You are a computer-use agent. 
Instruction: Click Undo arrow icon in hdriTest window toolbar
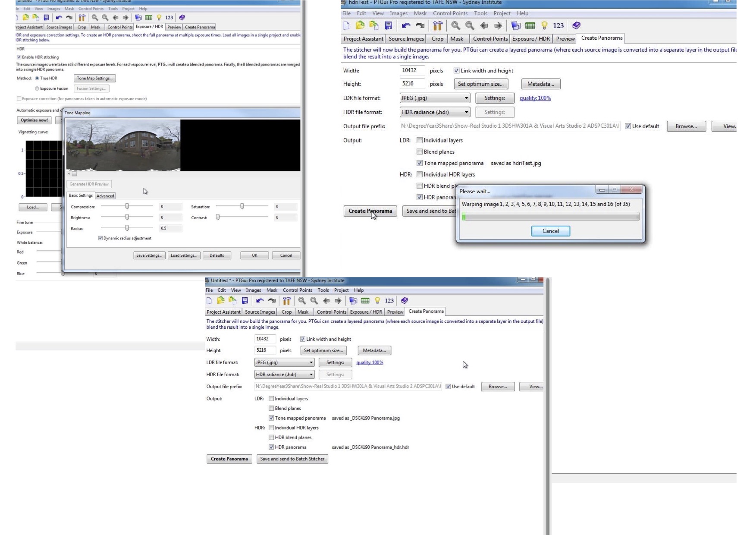tap(406, 25)
